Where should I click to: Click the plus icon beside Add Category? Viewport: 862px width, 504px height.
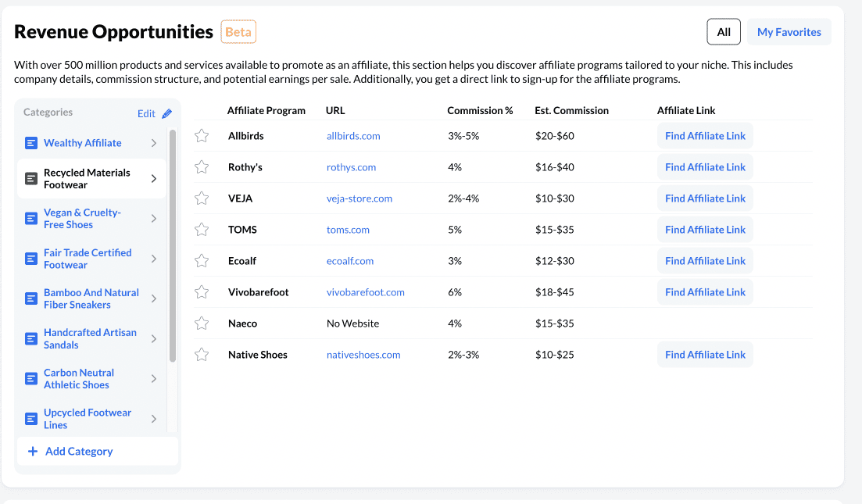tap(33, 451)
